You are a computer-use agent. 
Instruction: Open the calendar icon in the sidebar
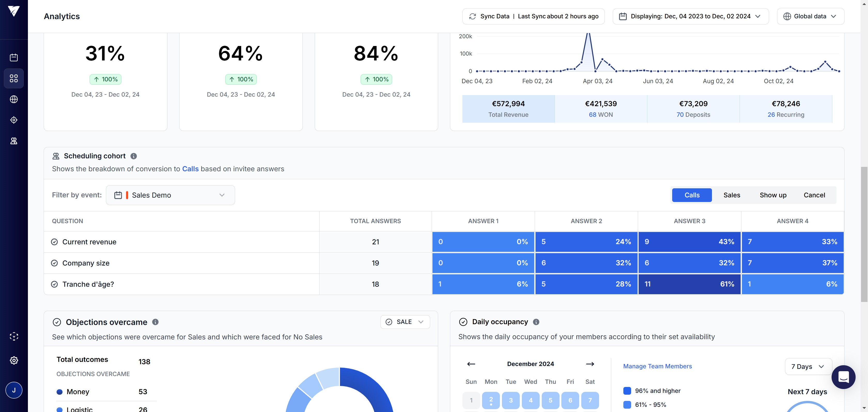coord(14,58)
